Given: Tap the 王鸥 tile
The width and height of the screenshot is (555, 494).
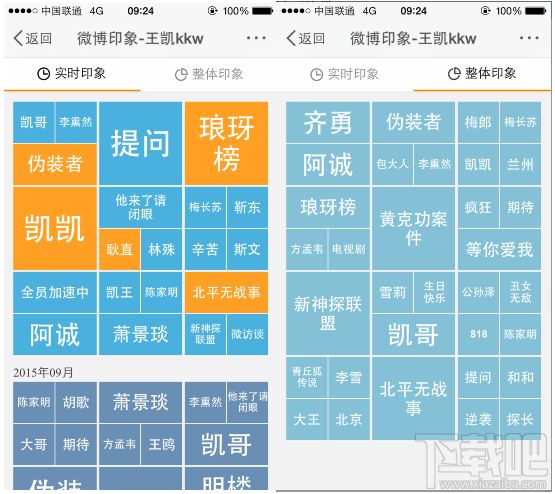Looking at the screenshot, I should 162,444.
